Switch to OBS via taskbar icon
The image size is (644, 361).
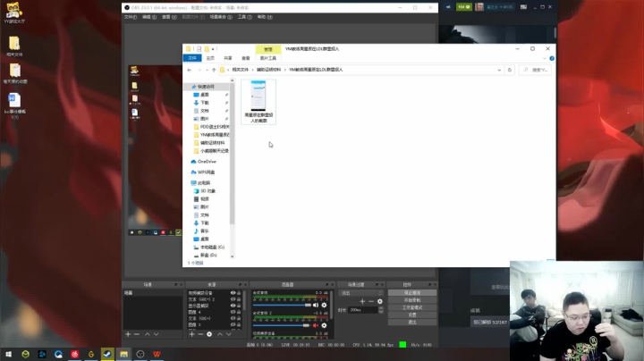click(x=140, y=354)
